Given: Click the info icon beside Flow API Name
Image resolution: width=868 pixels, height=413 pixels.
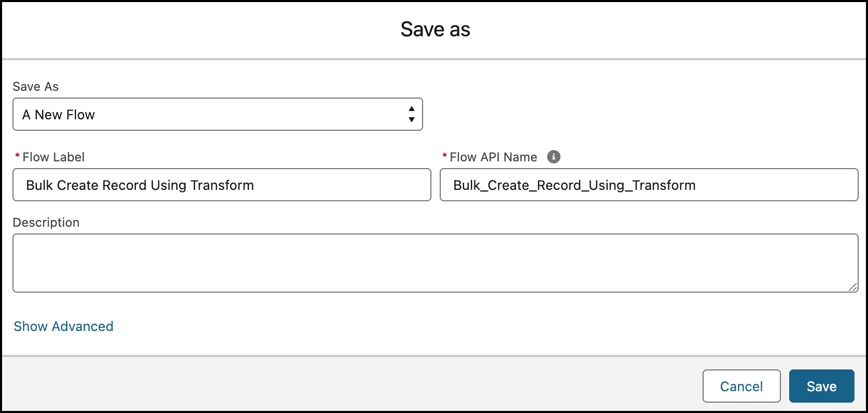Looking at the screenshot, I should [x=554, y=157].
